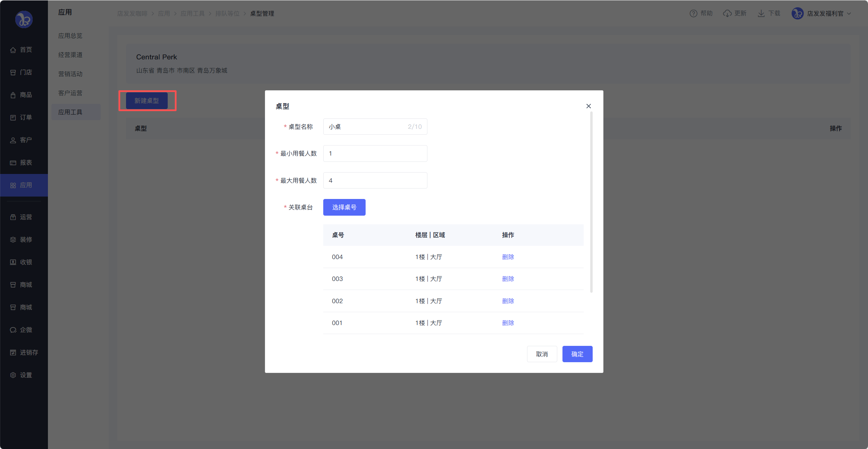868x449 pixels.
Task: Select the 商品 goods bag icon
Action: click(13, 95)
